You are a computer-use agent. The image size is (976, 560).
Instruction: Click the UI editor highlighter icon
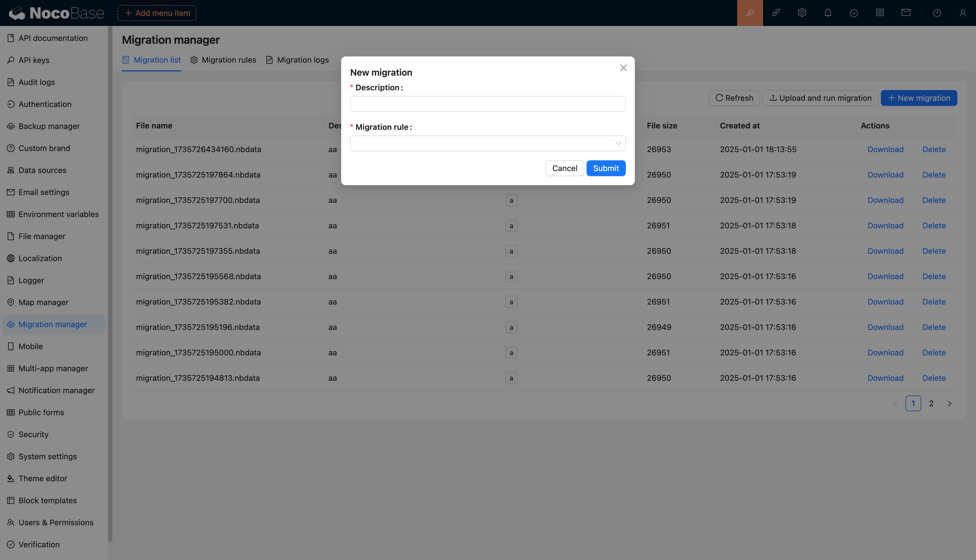[750, 13]
